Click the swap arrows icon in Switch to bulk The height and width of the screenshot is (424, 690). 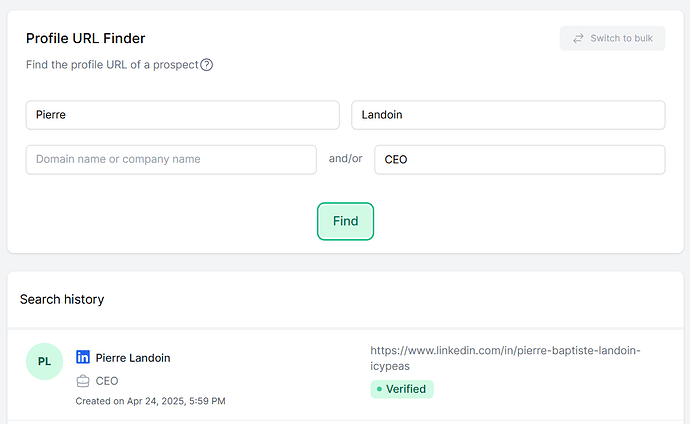pos(578,38)
